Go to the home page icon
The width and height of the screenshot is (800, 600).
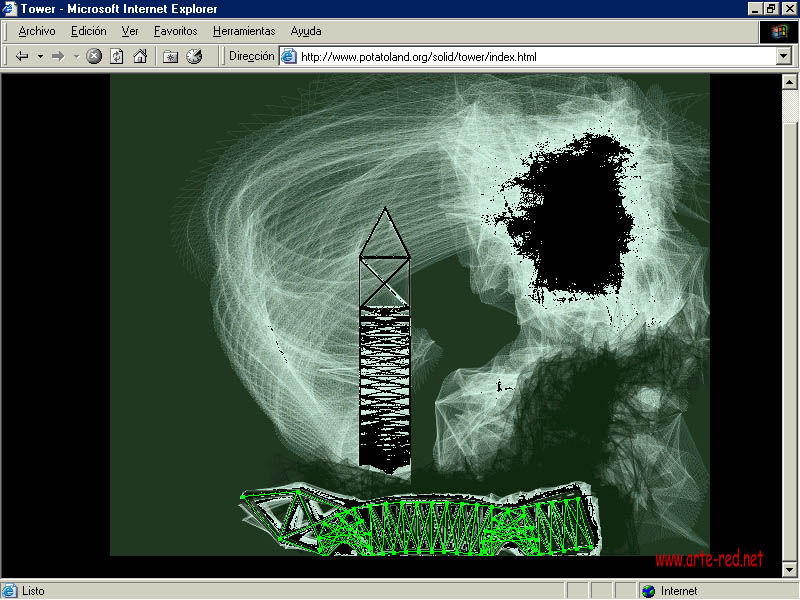point(140,57)
